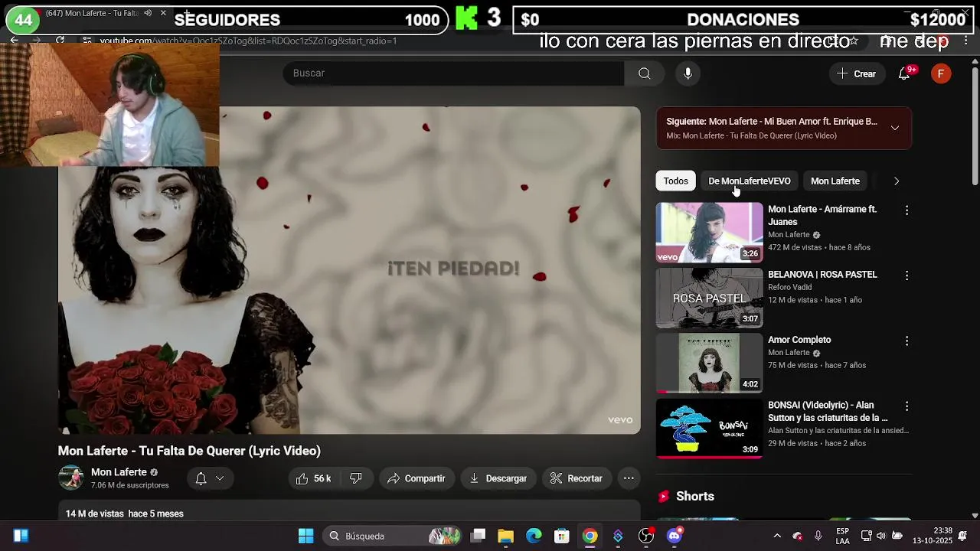980x551 pixels.
Task: Expand the Siguiente mix playlist panel
Action: pos(894,128)
